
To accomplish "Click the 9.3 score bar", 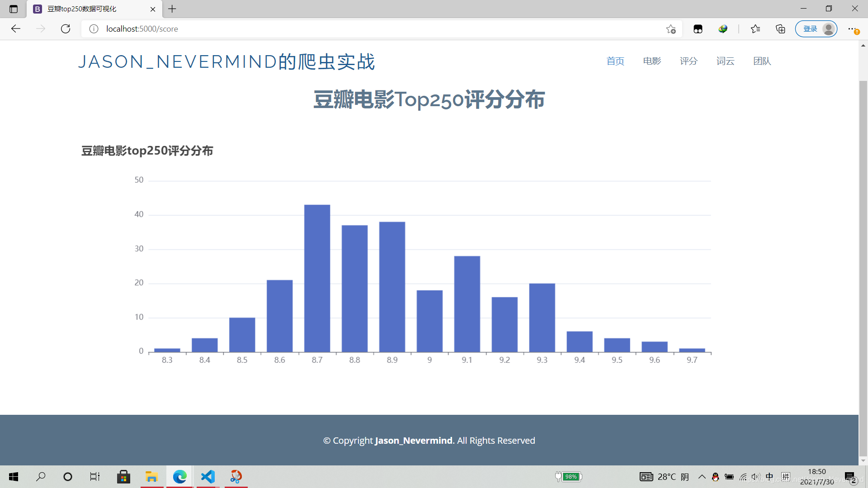I will pos(542,318).
